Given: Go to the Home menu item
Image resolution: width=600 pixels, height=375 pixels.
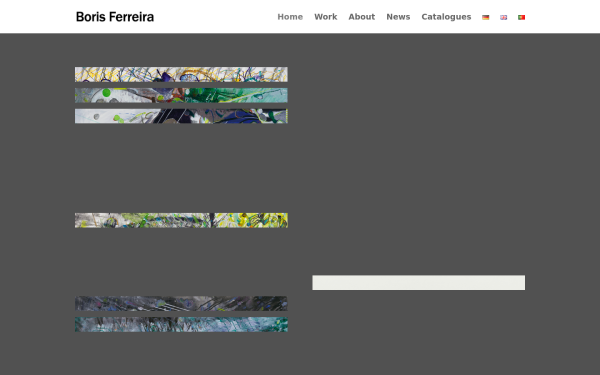Looking at the screenshot, I should [290, 17].
